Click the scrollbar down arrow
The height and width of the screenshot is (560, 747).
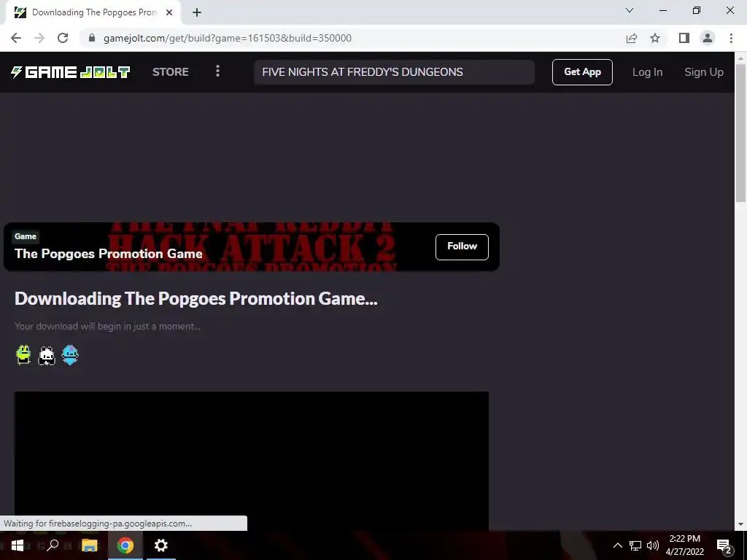740,524
